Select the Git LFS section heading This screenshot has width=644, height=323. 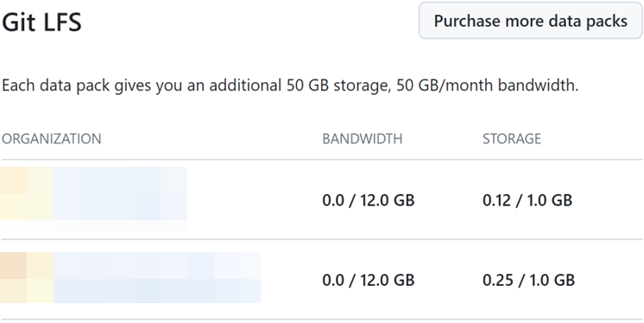41,22
